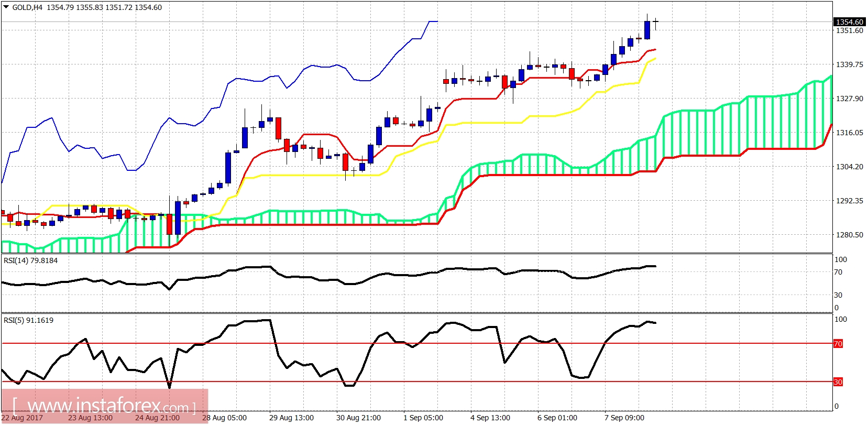Click the 1316.05 price axis label
This screenshot has height=425, width=868.
[849, 133]
